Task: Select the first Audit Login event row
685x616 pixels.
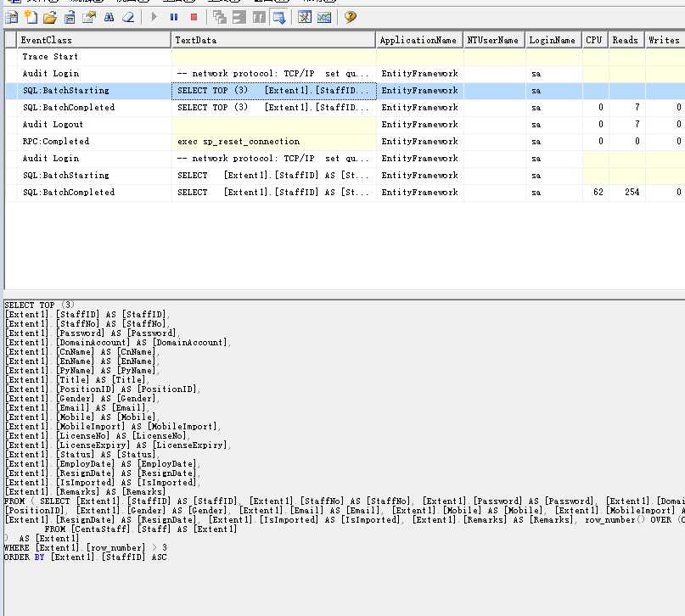Action: 345,74
